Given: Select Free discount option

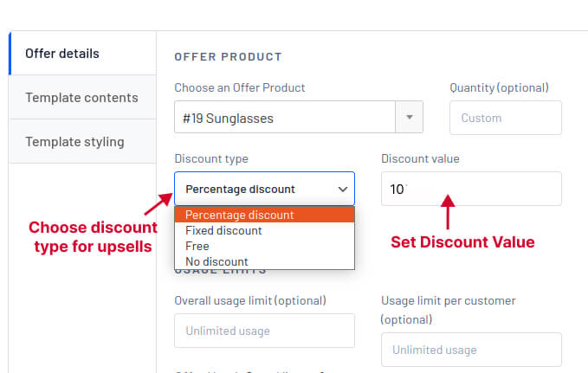Looking at the screenshot, I should 264,247.
